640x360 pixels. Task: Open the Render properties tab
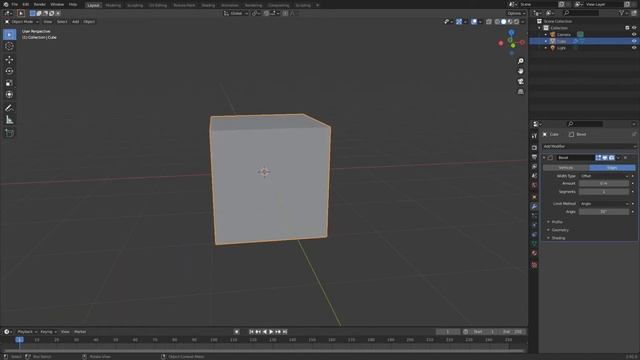(534, 147)
